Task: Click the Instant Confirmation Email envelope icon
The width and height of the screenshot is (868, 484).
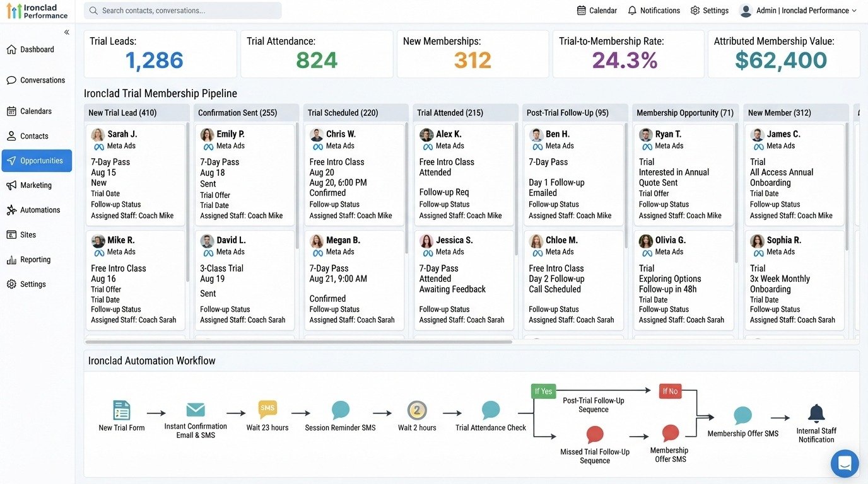Action: (x=196, y=410)
